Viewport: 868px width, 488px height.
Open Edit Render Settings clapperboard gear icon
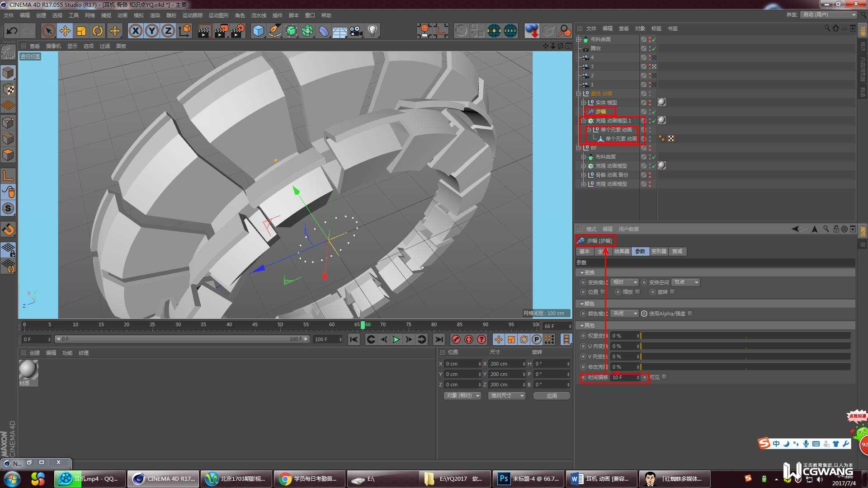tap(238, 31)
